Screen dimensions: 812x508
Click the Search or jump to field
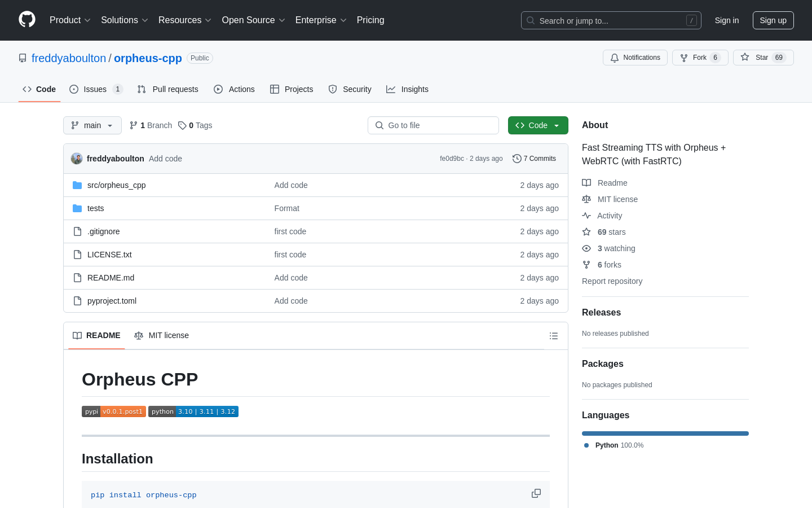pyautogui.click(x=611, y=20)
